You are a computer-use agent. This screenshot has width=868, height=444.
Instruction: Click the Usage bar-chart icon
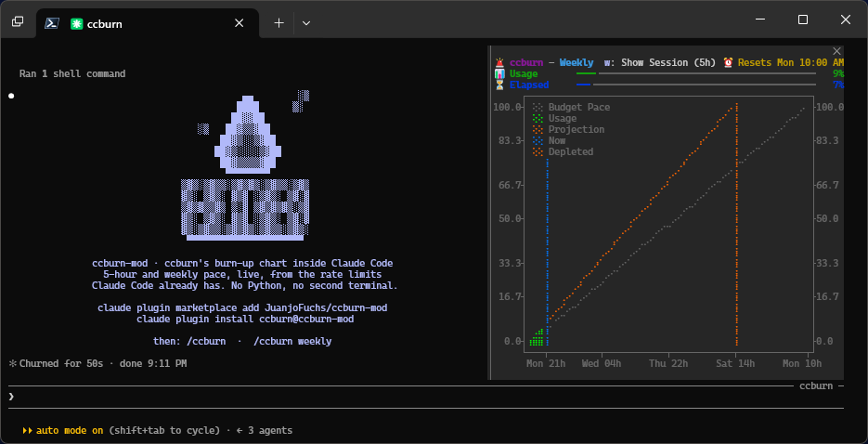click(x=499, y=73)
